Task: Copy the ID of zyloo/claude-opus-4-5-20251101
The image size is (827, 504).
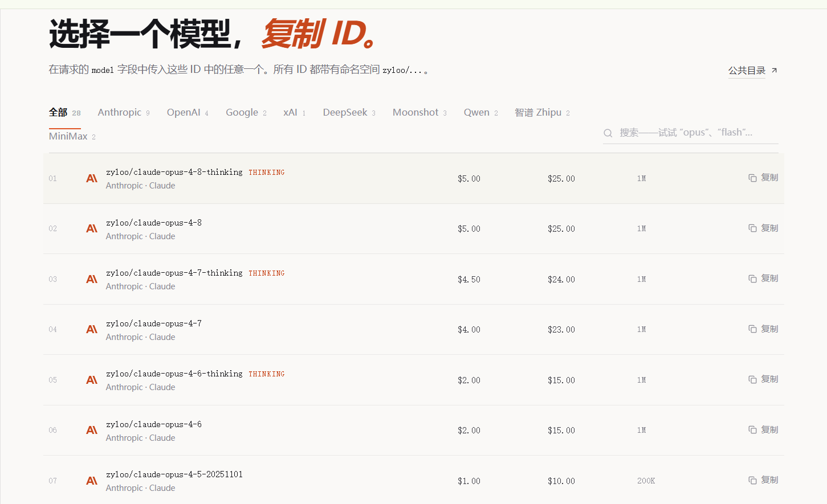Action: [763, 480]
